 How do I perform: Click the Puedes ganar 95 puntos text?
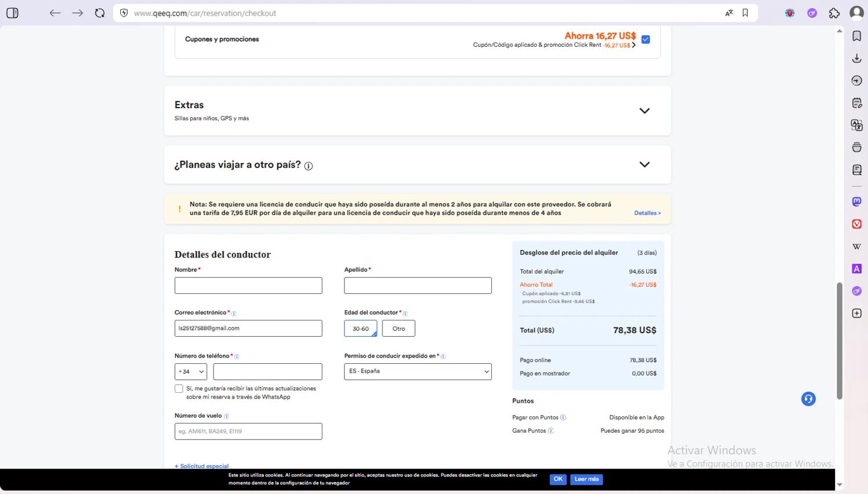pos(632,430)
